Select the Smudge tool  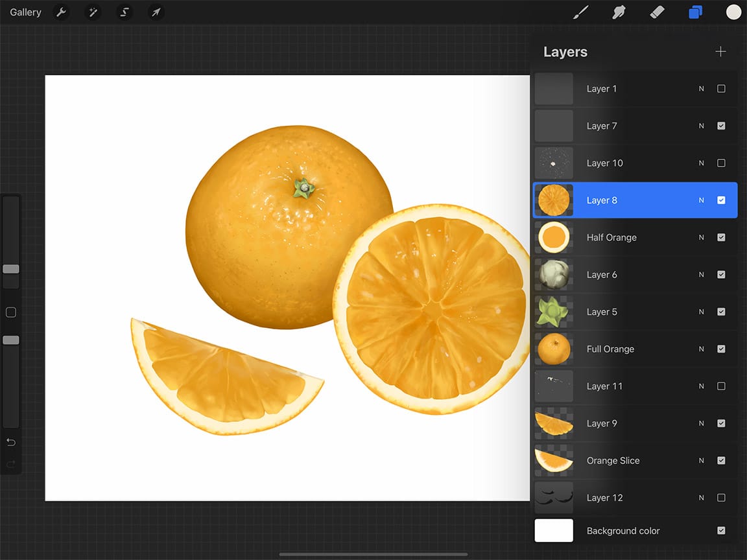619,12
